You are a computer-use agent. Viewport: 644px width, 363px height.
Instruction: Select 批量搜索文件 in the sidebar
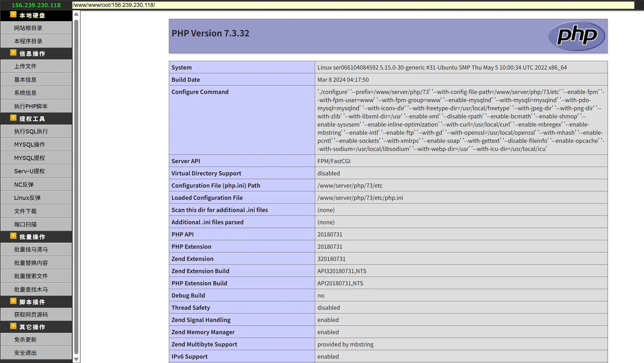pyautogui.click(x=36, y=276)
